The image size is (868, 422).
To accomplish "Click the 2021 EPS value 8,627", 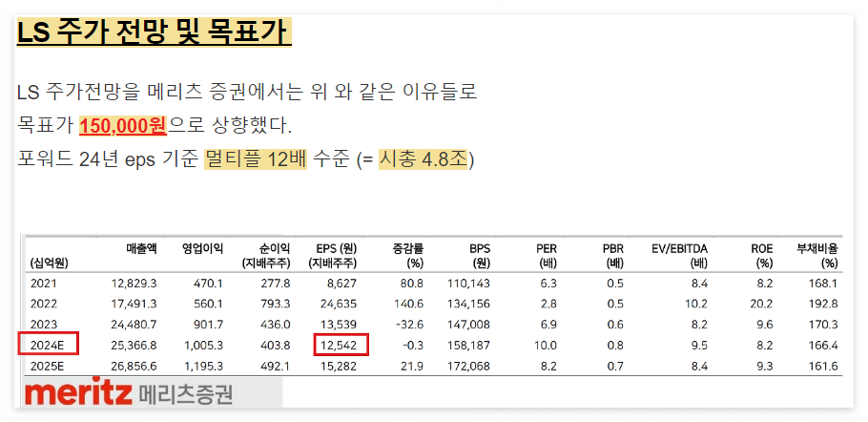I will click(x=341, y=285).
